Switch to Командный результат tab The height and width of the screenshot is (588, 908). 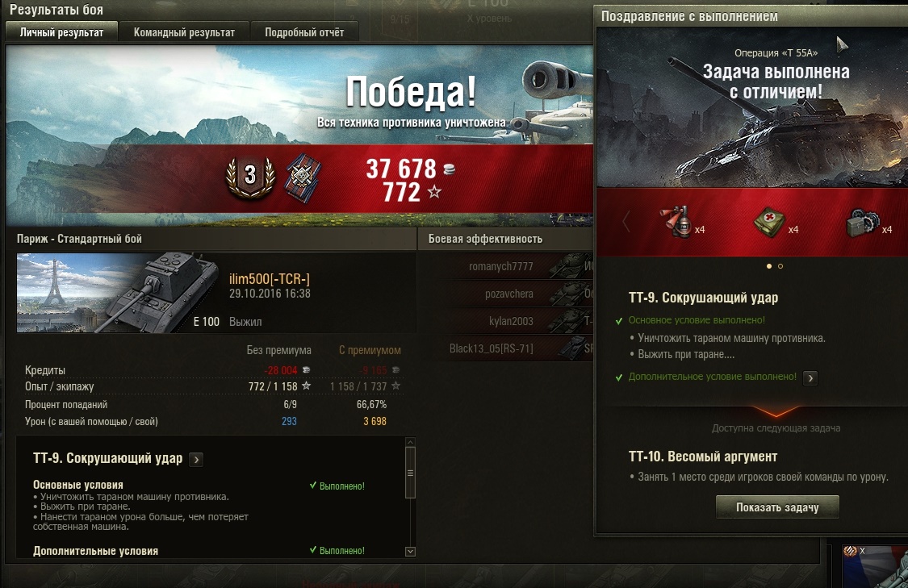pyautogui.click(x=184, y=32)
